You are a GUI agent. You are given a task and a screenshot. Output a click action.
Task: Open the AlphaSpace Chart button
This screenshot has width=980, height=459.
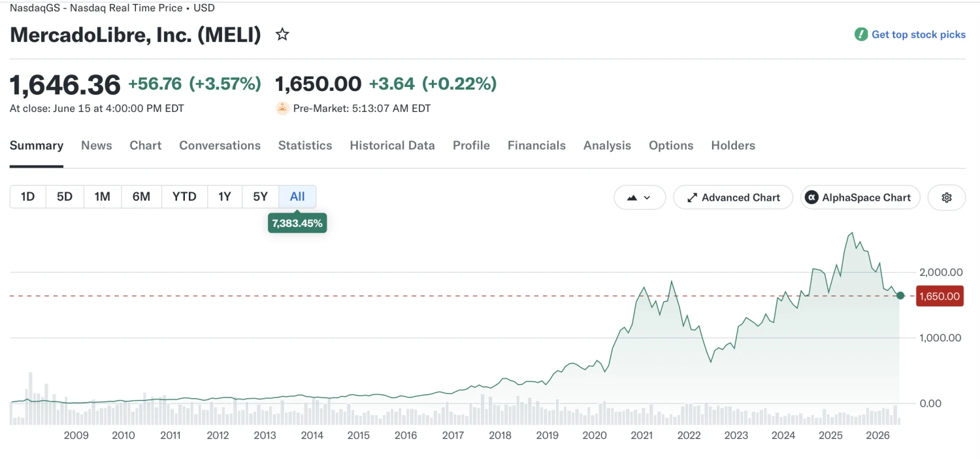(860, 197)
